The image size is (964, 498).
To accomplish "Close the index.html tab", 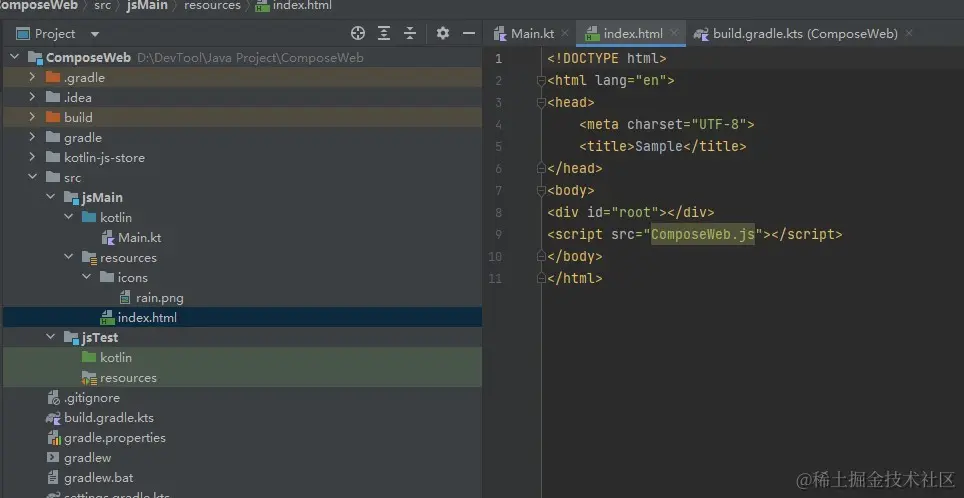I will tap(674, 33).
